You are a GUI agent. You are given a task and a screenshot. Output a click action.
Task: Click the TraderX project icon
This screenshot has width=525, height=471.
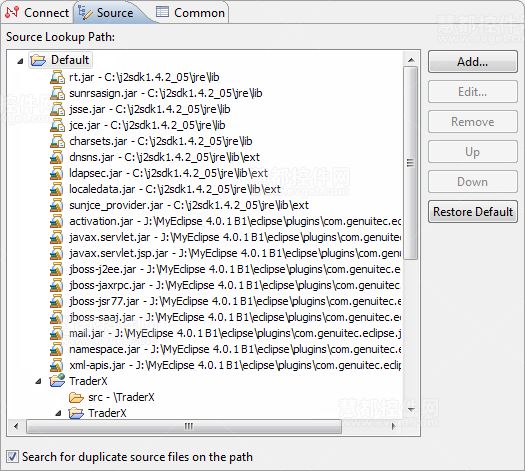57,381
